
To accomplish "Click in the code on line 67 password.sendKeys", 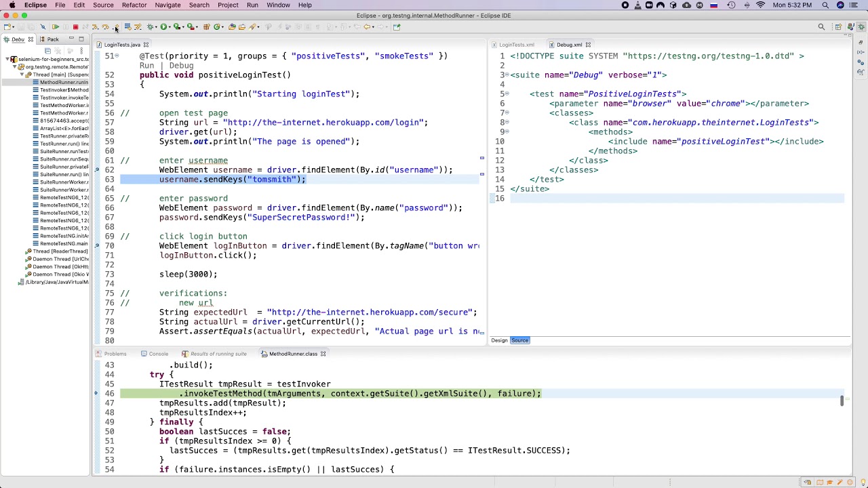I will coord(261,218).
